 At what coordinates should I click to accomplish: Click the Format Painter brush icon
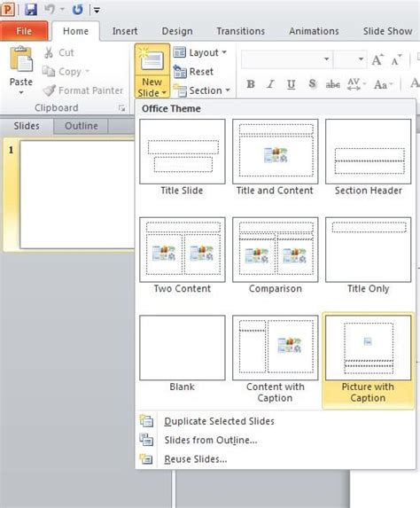(50, 90)
